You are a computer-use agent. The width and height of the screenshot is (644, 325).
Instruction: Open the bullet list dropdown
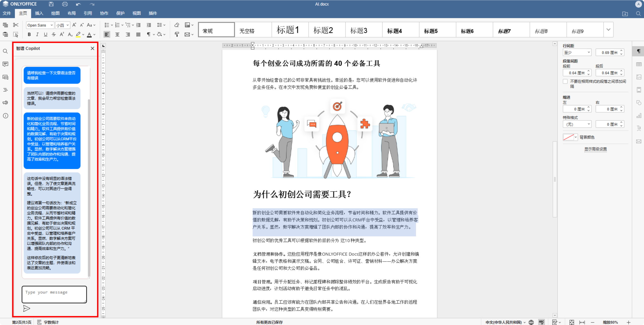pos(112,25)
